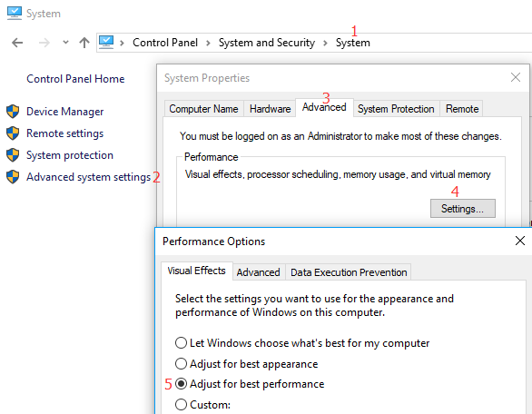Select Adjust for best performance radio button
Image resolution: width=532 pixels, height=414 pixels.
181,384
